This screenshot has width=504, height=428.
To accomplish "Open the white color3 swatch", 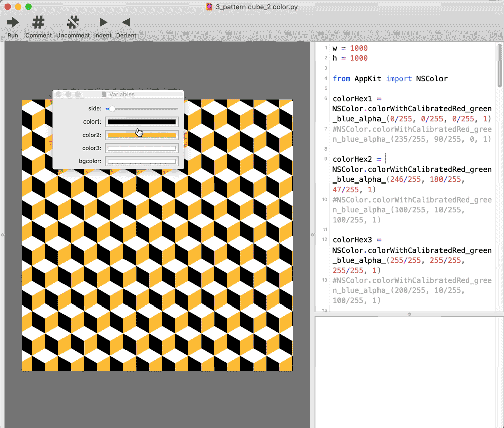I will point(142,148).
